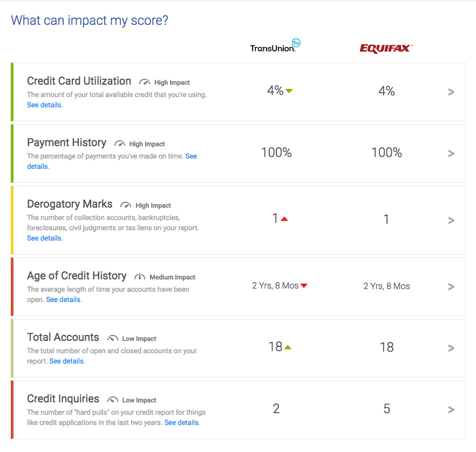Click the red up arrow beside Derogatory Marks count

click(x=284, y=219)
